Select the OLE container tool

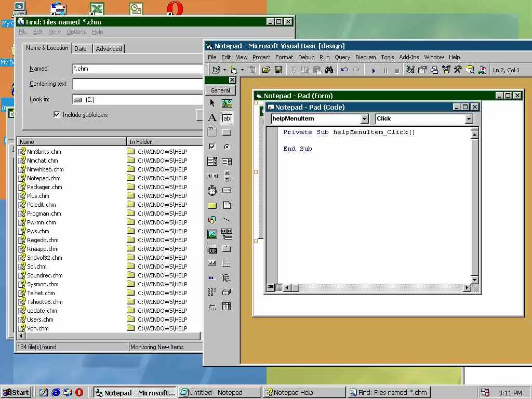tap(212, 249)
